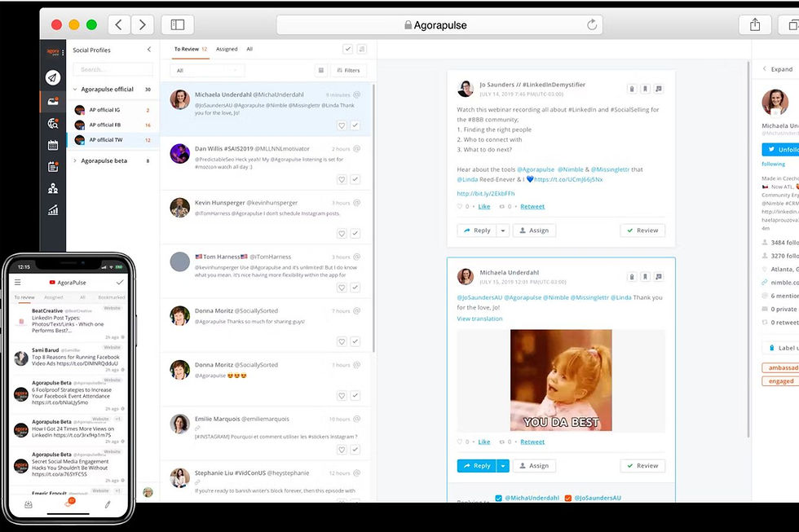Tap inbox tray icon at phone bottom
This screenshot has width=799, height=532.
click(x=29, y=504)
